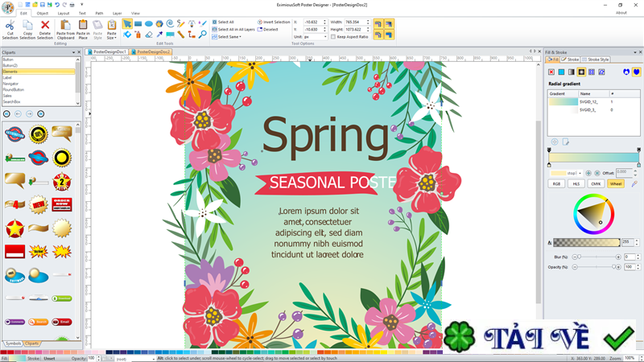
Task: Click the edit gradient document icon
Action: pyautogui.click(x=566, y=142)
